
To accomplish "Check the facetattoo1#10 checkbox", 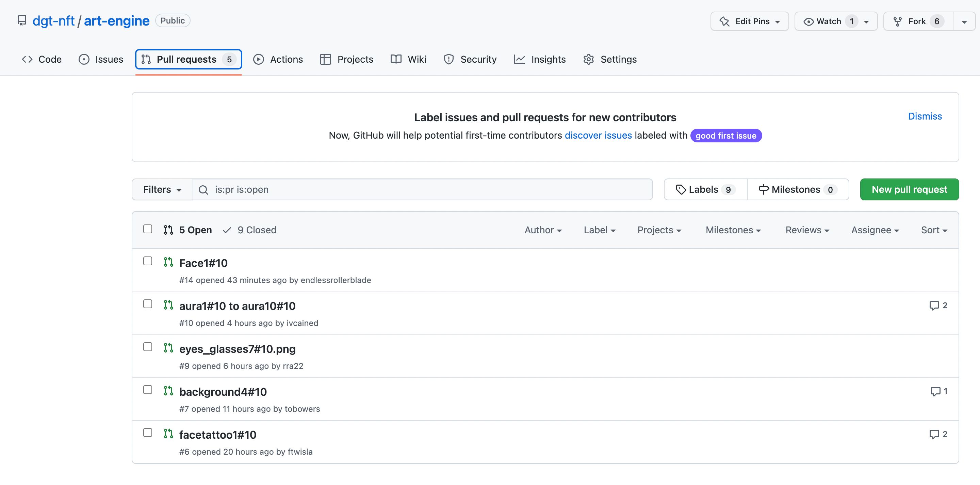I will [148, 433].
